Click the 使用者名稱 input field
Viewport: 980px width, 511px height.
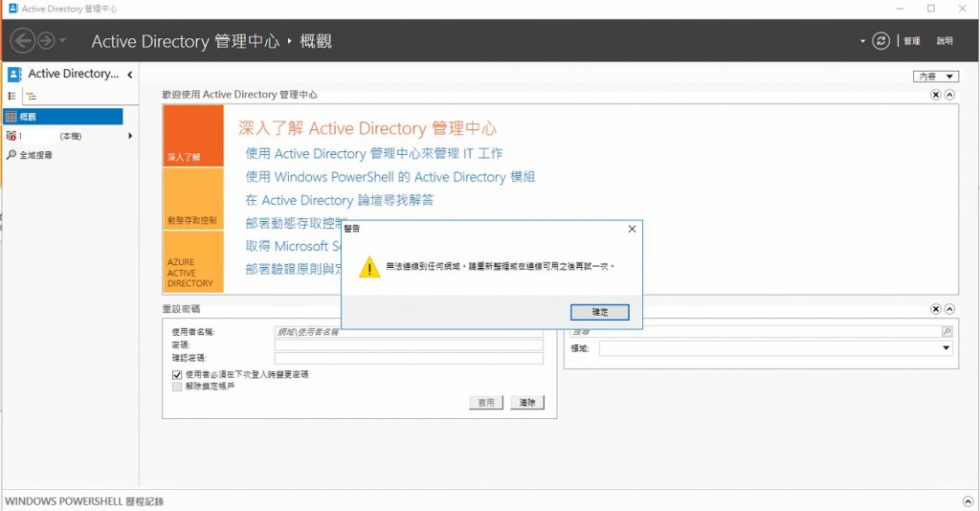click(409, 332)
